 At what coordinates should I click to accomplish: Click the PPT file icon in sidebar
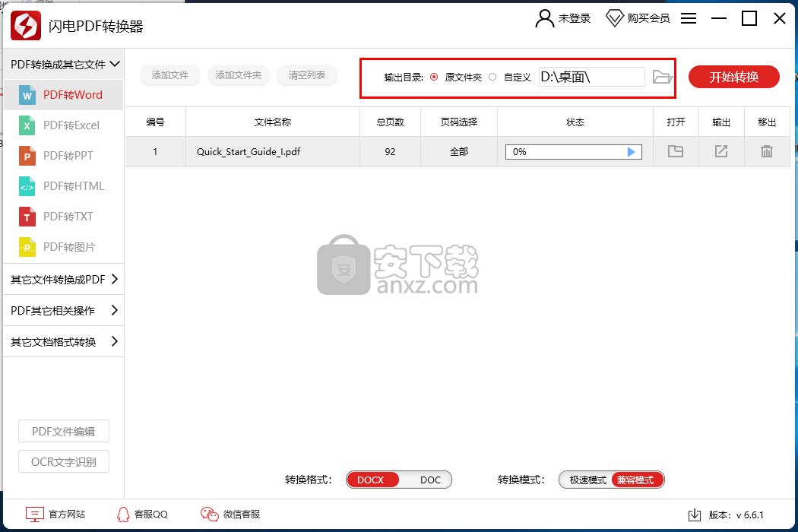[x=27, y=156]
